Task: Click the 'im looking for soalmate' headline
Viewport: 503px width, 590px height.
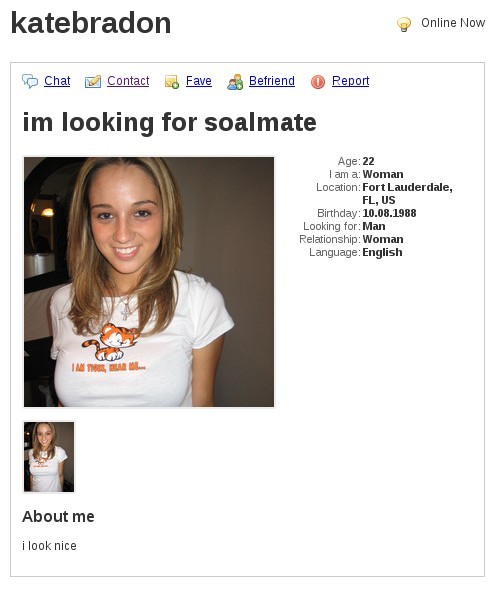Action: (170, 123)
